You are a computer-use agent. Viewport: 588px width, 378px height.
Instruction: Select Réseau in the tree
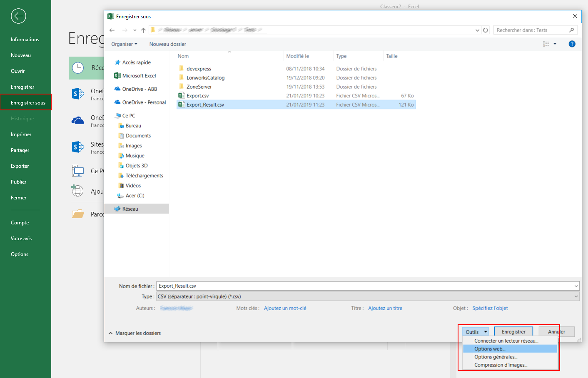pyautogui.click(x=130, y=209)
